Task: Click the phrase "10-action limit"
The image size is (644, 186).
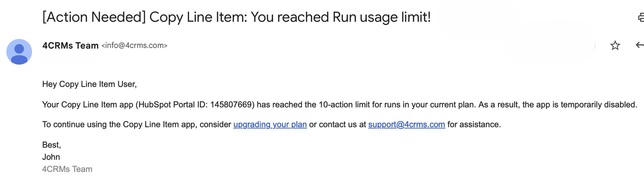Action: click(344, 105)
